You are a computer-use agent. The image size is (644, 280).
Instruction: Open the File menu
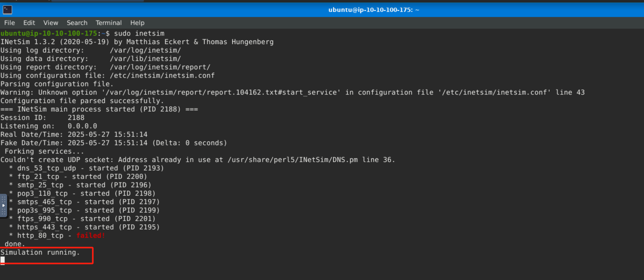tap(9, 23)
